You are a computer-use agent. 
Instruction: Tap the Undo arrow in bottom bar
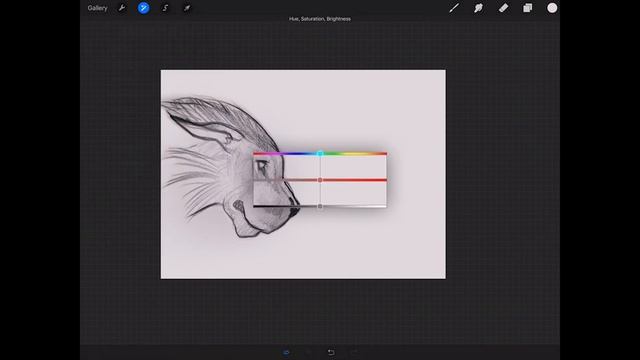tap(331, 352)
